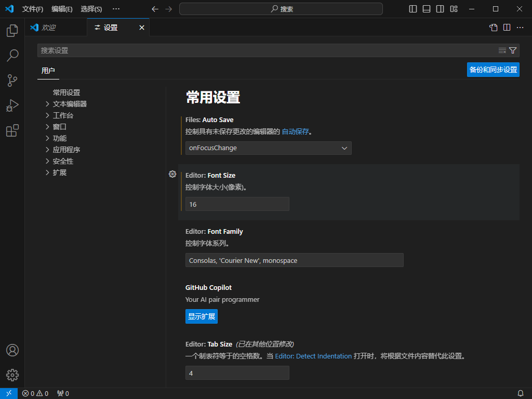532x399 pixels.
Task: Click the remote connection indicator in status bar
Action: click(8, 393)
